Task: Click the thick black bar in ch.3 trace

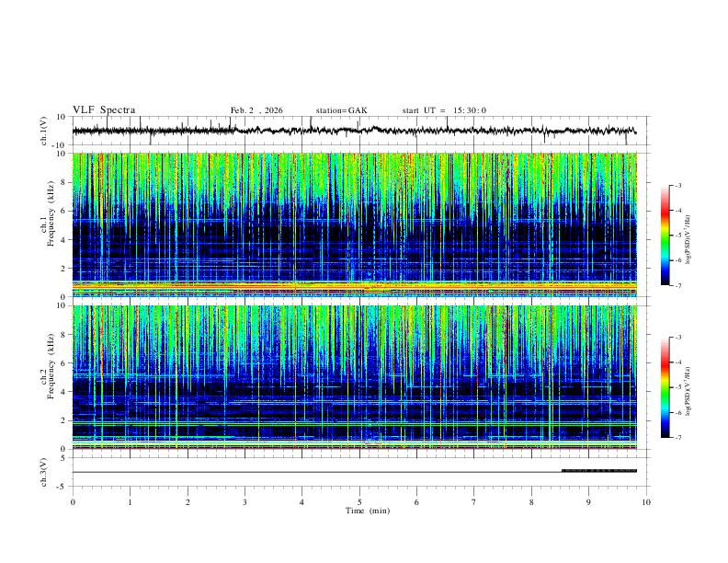Action: click(x=599, y=471)
